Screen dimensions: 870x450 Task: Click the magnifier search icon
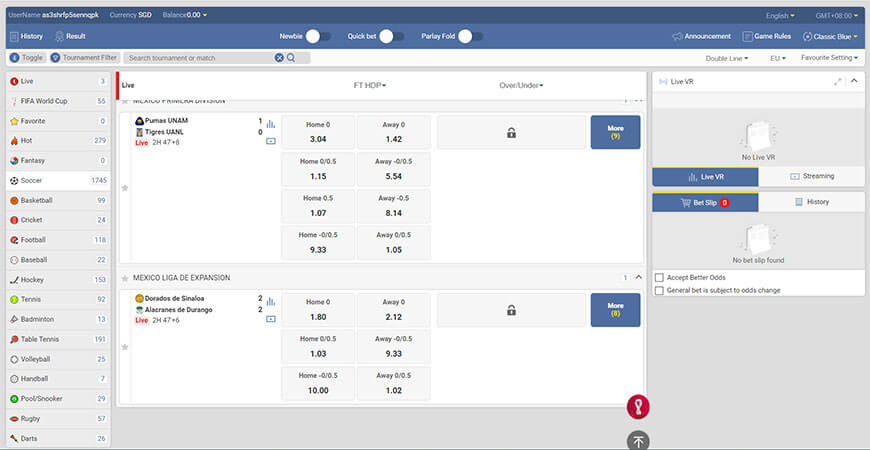pyautogui.click(x=291, y=58)
